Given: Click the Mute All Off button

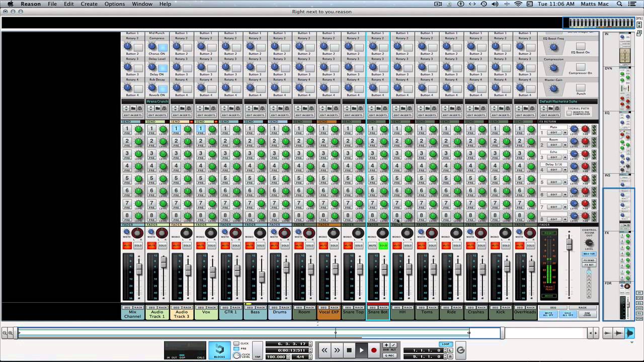Looking at the screenshot, I should click(548, 314).
